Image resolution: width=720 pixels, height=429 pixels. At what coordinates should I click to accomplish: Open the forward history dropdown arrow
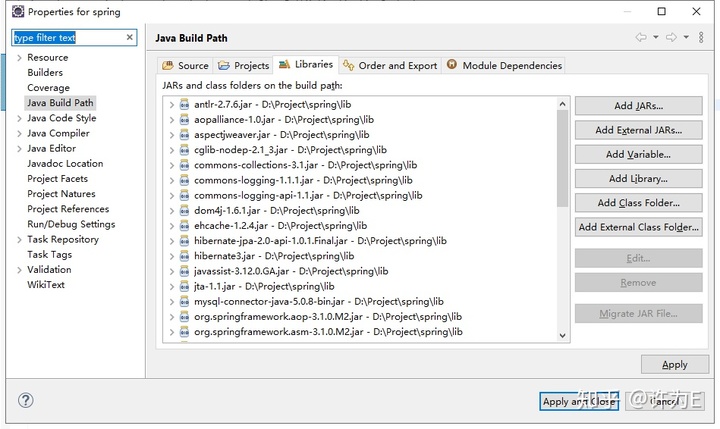pos(686,37)
